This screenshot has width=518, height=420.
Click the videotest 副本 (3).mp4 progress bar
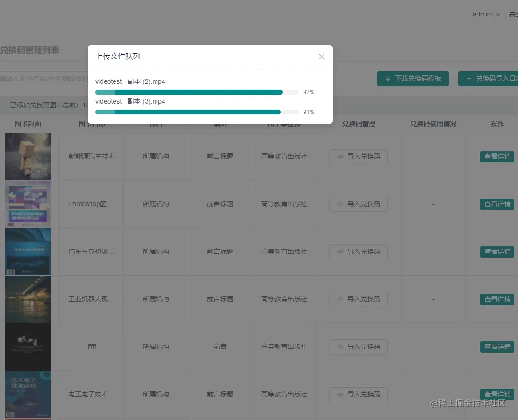click(x=197, y=112)
